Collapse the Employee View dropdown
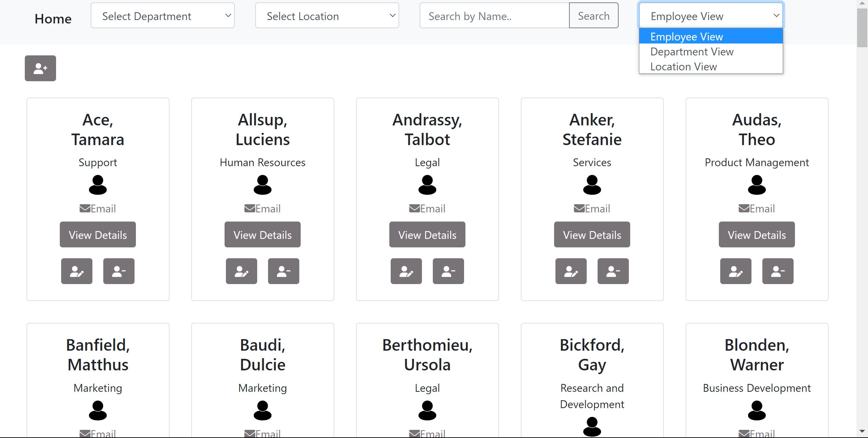 click(x=711, y=16)
